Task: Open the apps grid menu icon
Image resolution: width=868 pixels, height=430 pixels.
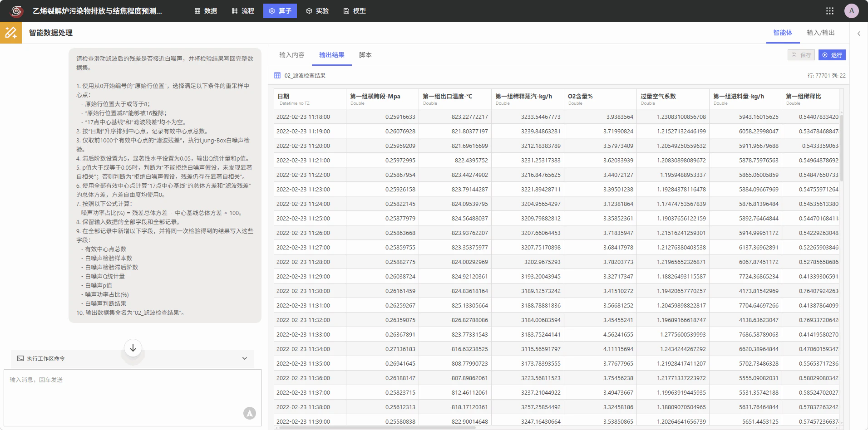Action: pyautogui.click(x=830, y=11)
